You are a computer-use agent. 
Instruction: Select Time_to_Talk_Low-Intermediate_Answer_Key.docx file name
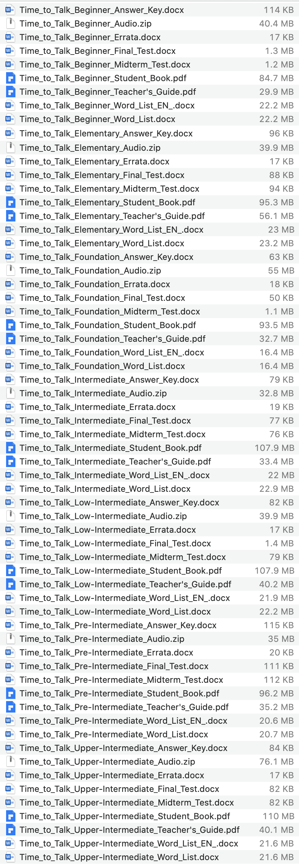[119, 503]
